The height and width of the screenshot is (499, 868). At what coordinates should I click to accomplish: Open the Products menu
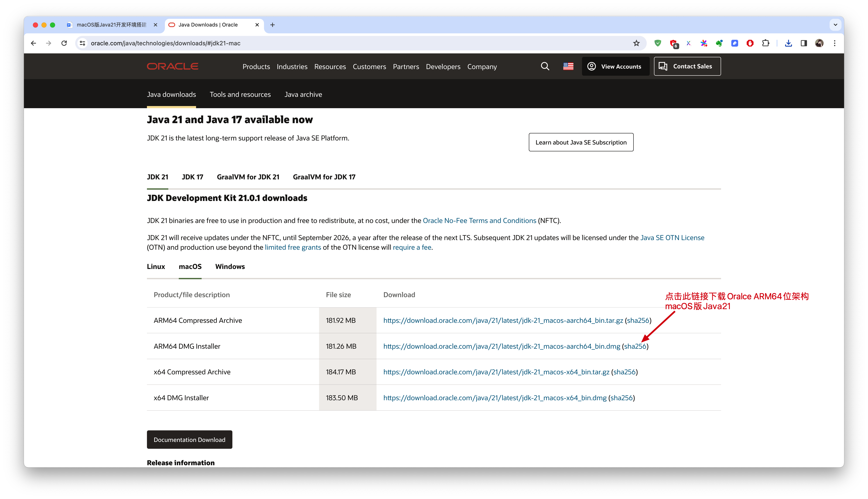click(256, 66)
